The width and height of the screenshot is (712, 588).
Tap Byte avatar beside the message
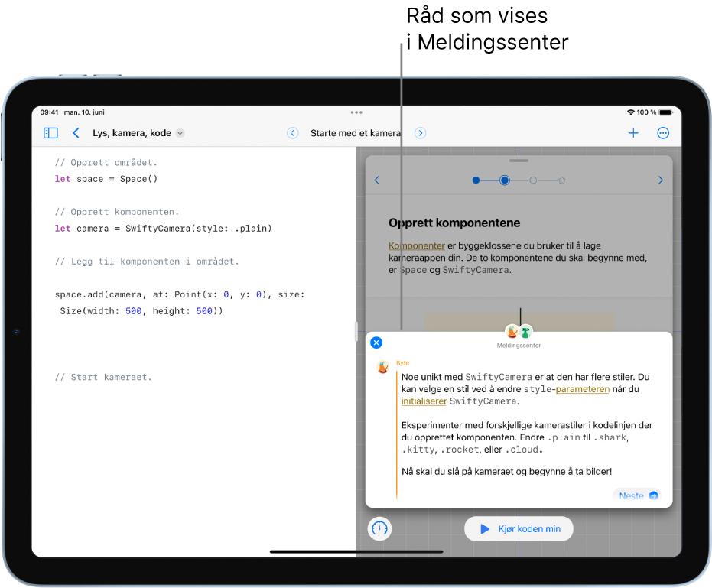coord(383,367)
